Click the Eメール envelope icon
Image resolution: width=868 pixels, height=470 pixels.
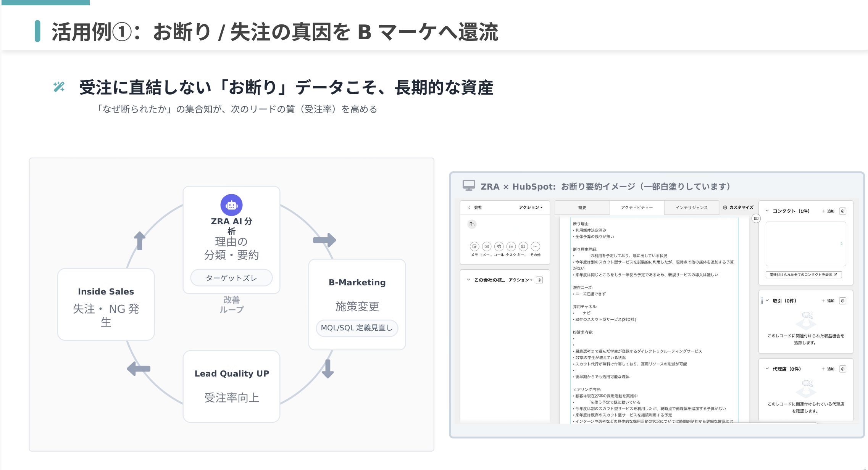tap(487, 246)
